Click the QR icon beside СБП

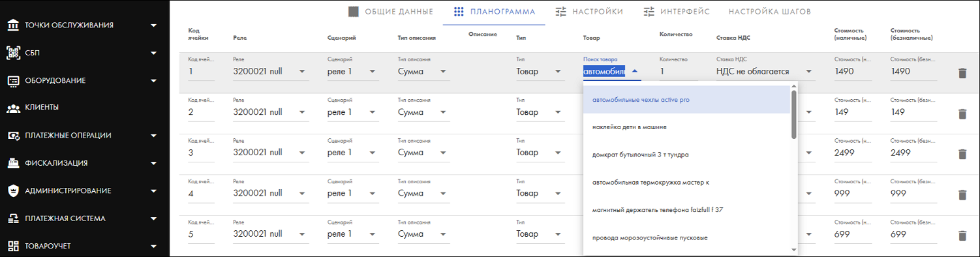[x=13, y=53]
